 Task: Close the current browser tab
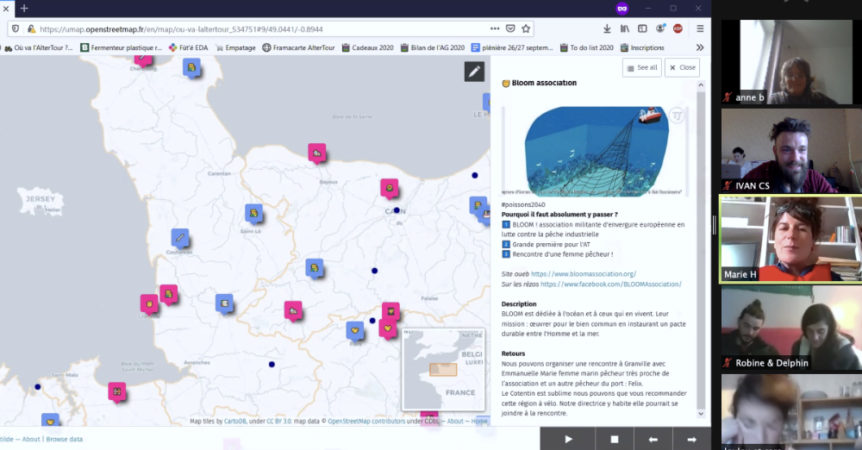point(6,8)
